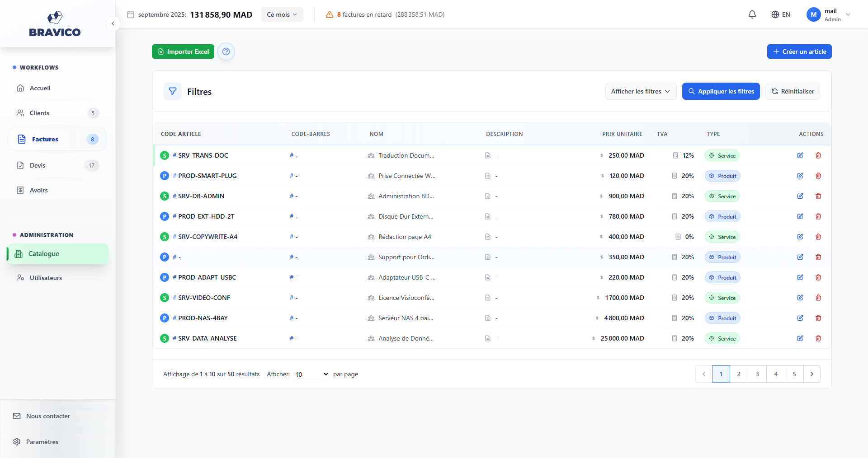Screen dimensions: 868x458
Task: Collapse the sidebar with the chevron button
Action: pyautogui.click(x=113, y=23)
